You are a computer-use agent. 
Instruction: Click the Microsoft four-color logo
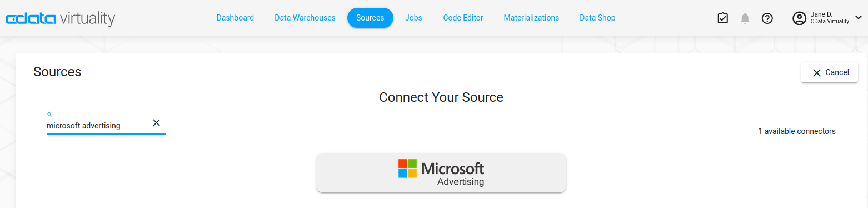click(407, 169)
